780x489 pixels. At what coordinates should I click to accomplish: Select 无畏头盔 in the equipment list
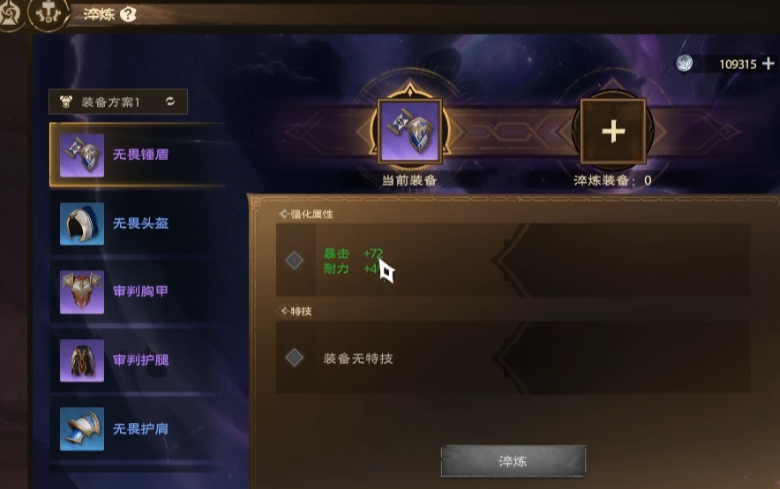[x=137, y=223]
